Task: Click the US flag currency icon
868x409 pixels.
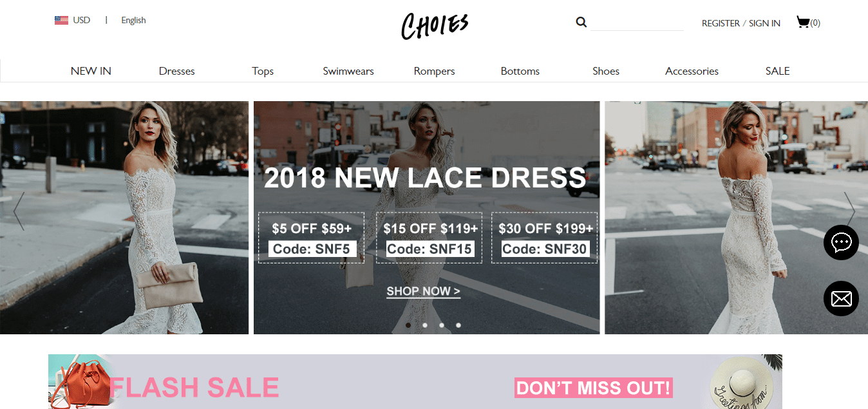Action: pyautogui.click(x=61, y=21)
